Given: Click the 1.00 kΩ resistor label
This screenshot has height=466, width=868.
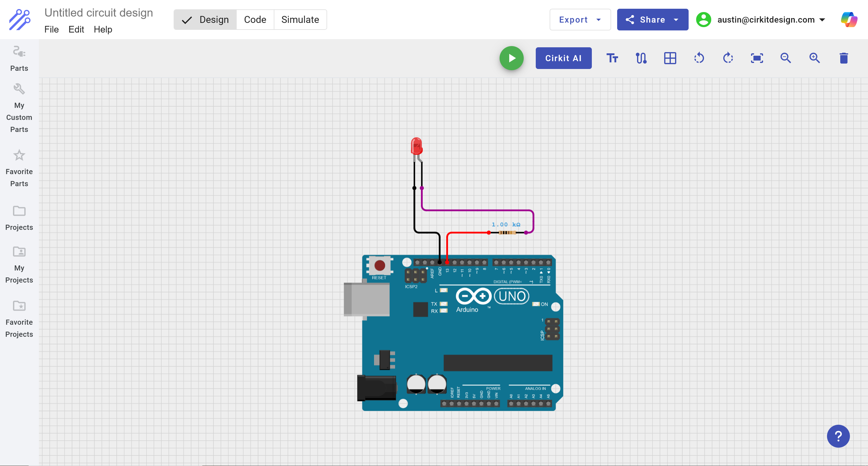Looking at the screenshot, I should point(506,225).
